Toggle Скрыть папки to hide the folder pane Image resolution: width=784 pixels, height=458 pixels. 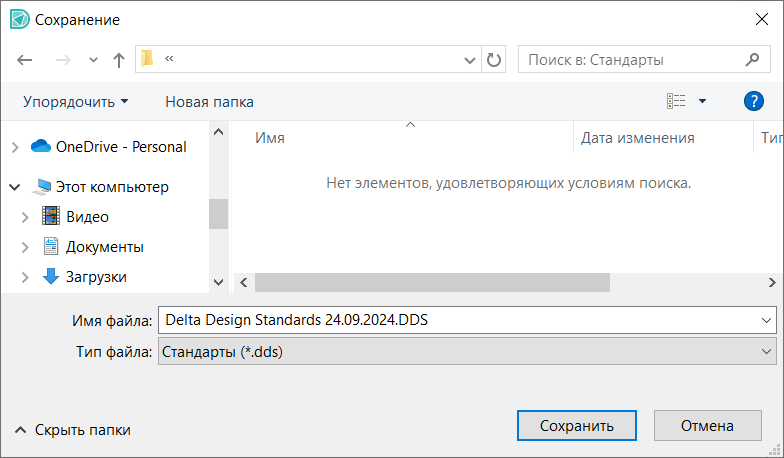(x=72, y=430)
